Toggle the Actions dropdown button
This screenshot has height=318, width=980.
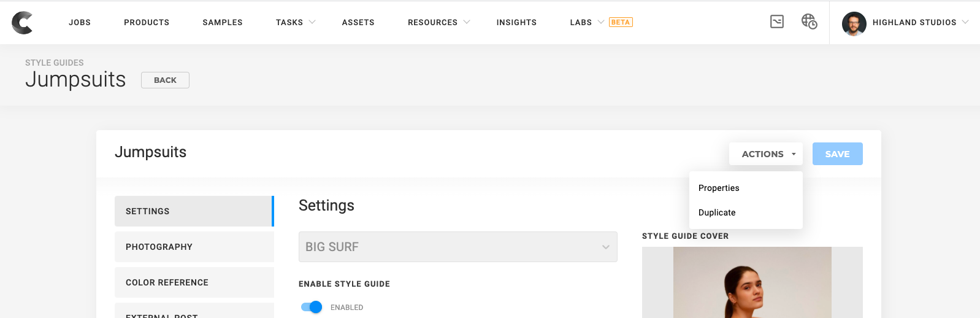[766, 154]
